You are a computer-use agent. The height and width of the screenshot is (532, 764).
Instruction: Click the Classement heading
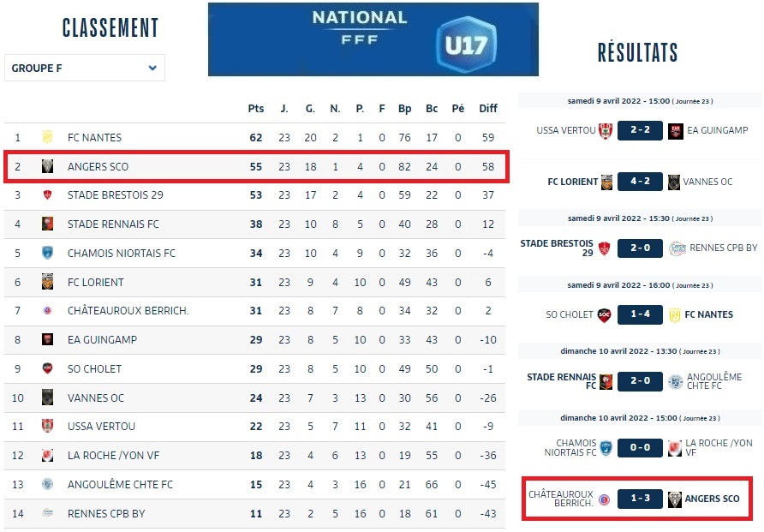[110, 27]
